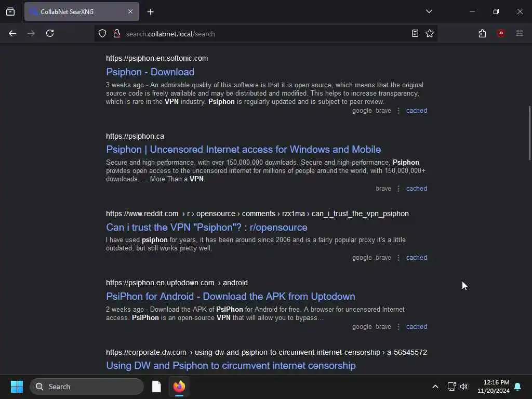
Task: Open 'PsiPhon for Android' Uptodown result
Action: coord(230,296)
